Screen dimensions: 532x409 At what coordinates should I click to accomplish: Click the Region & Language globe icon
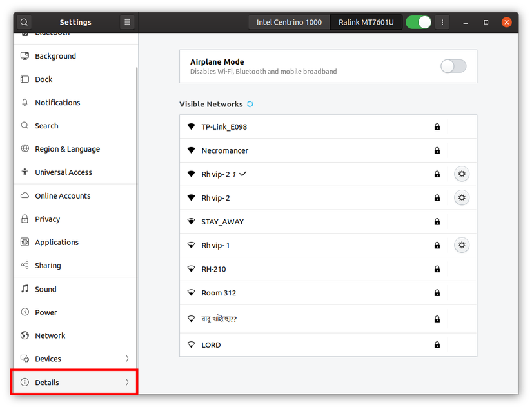(25, 148)
